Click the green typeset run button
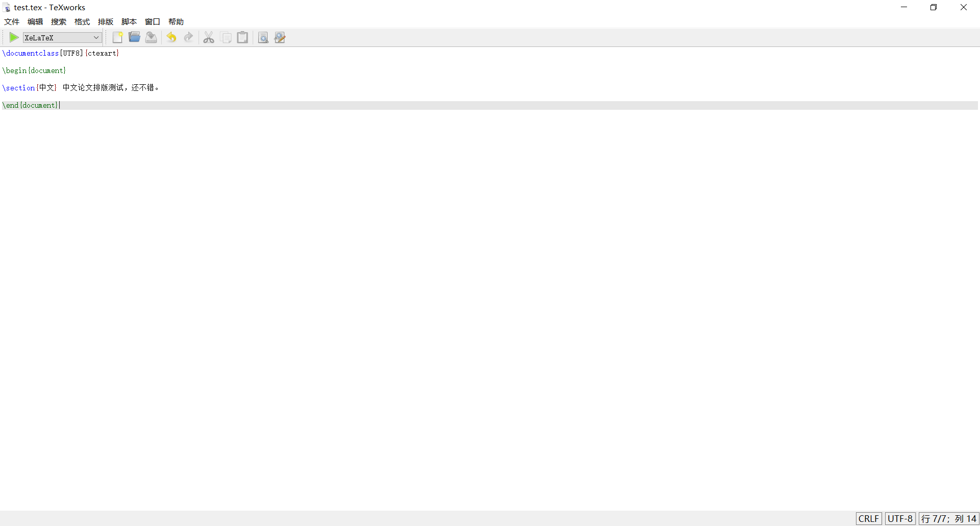This screenshot has height=526, width=980. click(14, 37)
